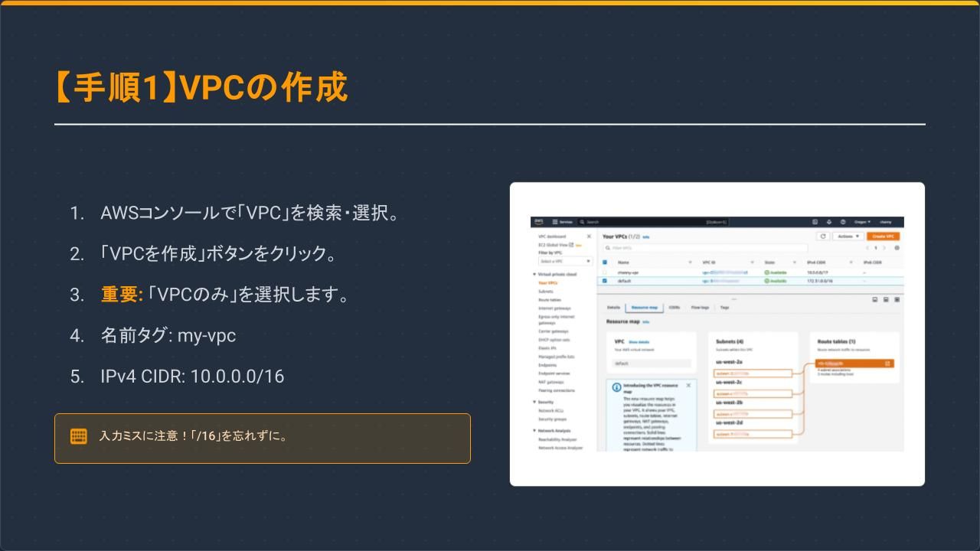
Task: Uncheck the default VPC row checkbox
Action: pyautogui.click(x=604, y=280)
